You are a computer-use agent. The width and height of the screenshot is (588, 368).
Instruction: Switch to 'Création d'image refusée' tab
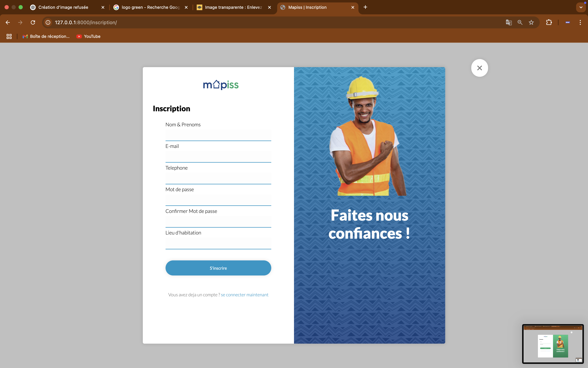[63, 7]
